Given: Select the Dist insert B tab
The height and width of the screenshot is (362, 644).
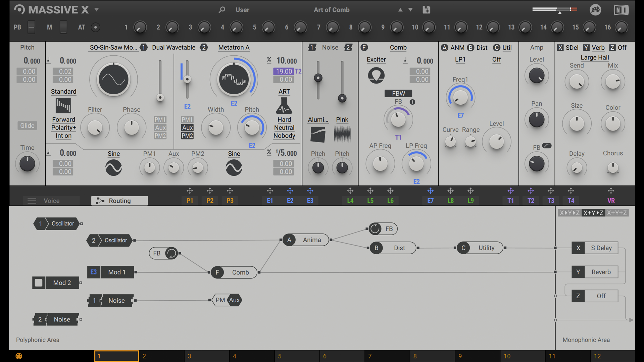Looking at the screenshot, I should 477,48.
